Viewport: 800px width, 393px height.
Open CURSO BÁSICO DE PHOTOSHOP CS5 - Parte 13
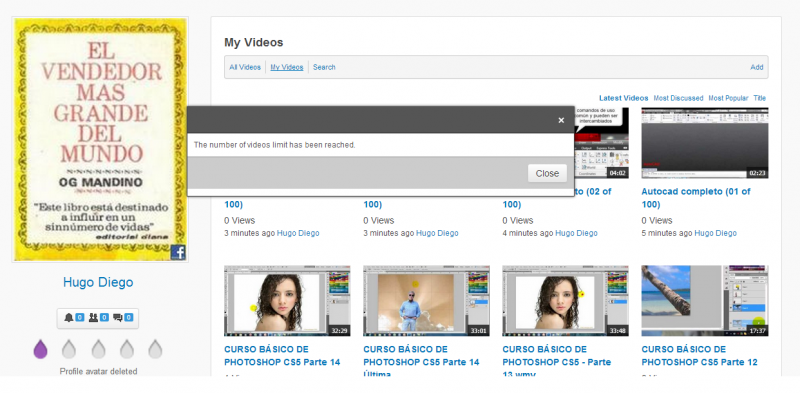pyautogui.click(x=557, y=362)
